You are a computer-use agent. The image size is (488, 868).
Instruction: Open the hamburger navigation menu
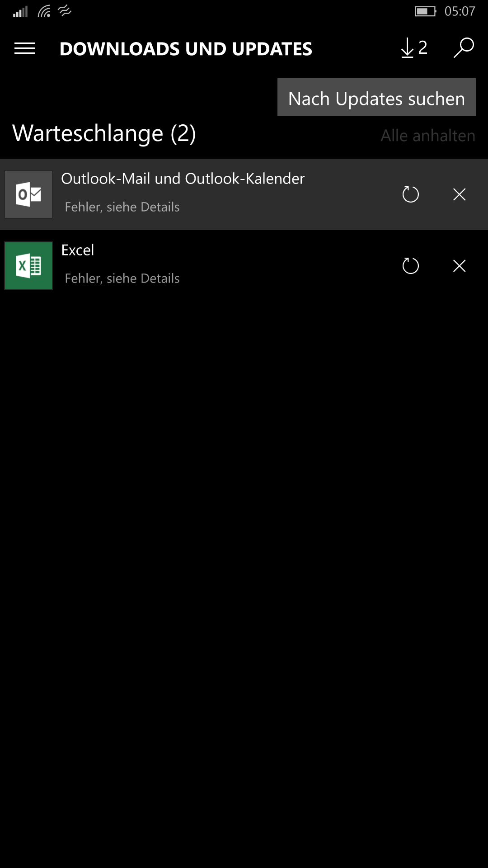click(24, 48)
